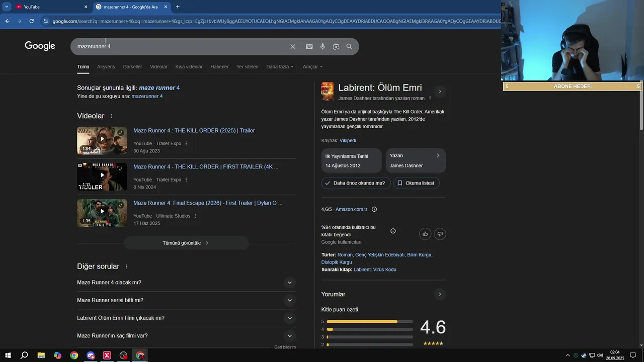Screen dimensions: 644x362
Task: Open the Windows Start menu
Action: click(8, 355)
